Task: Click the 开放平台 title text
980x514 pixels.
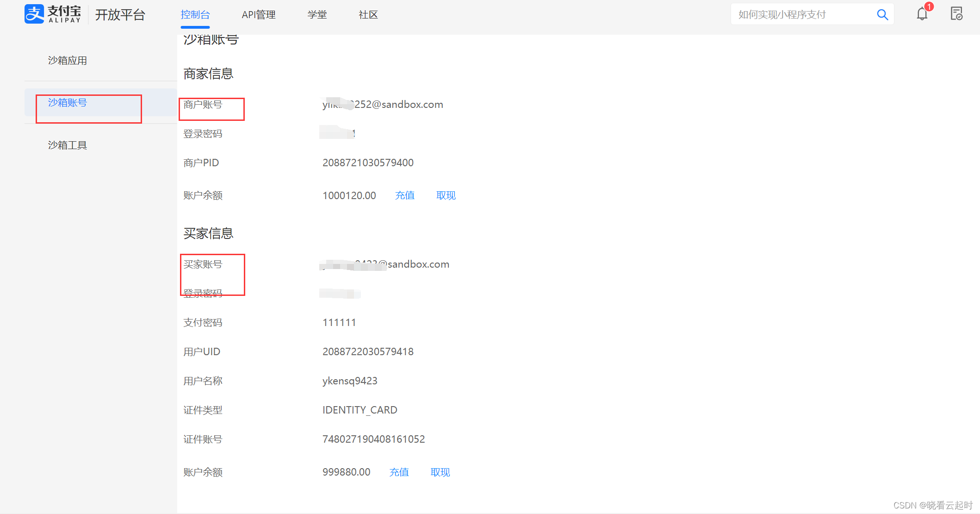Action: coord(120,15)
